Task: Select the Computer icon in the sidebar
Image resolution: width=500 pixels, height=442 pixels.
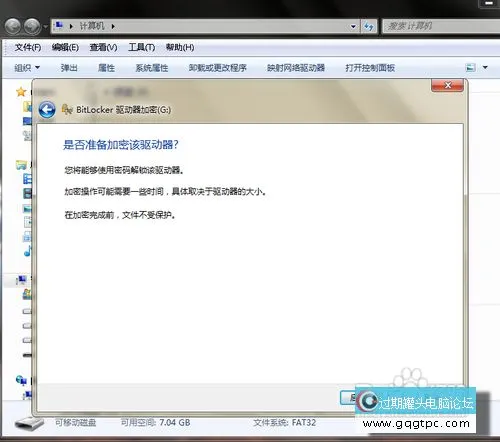Action: [x=22, y=280]
